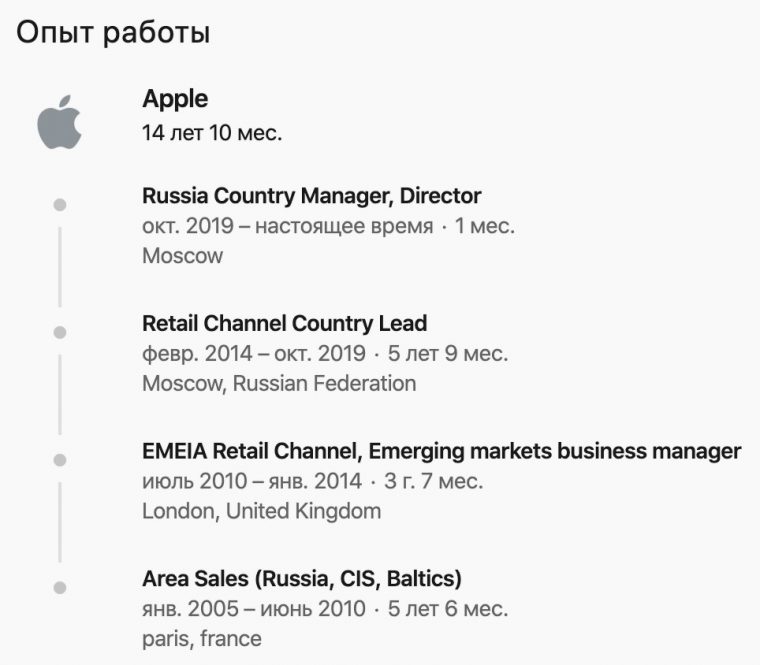Select the Russia Country Manager, Director title

[x=311, y=196]
